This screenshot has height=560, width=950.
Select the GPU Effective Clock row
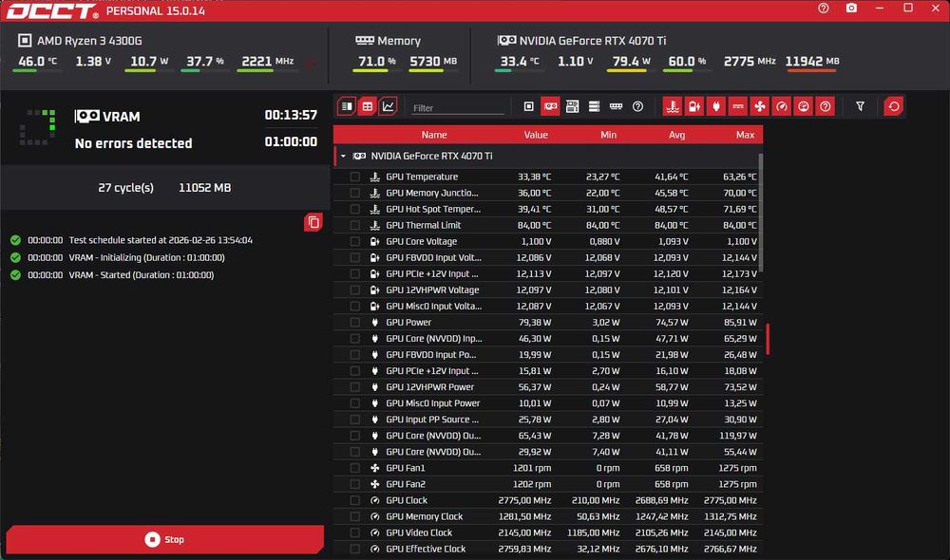point(548,550)
